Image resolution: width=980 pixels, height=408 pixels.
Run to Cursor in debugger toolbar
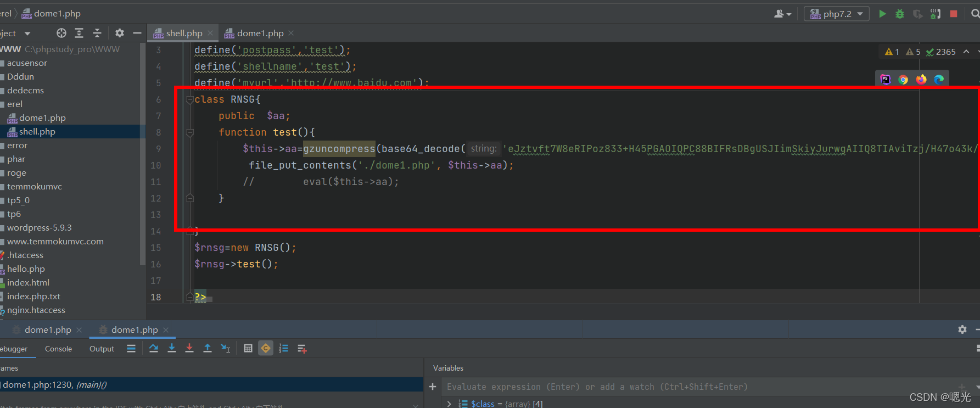226,348
